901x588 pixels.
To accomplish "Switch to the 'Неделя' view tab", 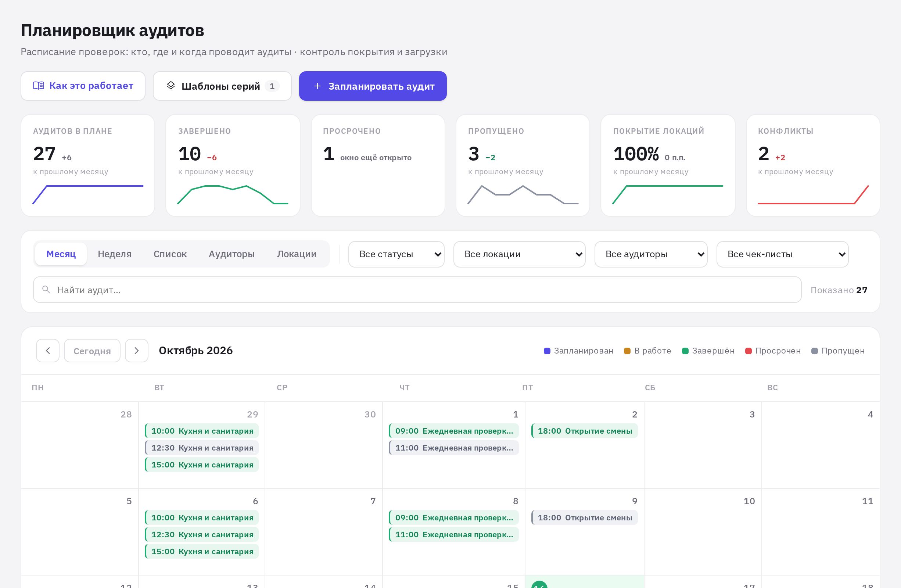I will coord(115,254).
